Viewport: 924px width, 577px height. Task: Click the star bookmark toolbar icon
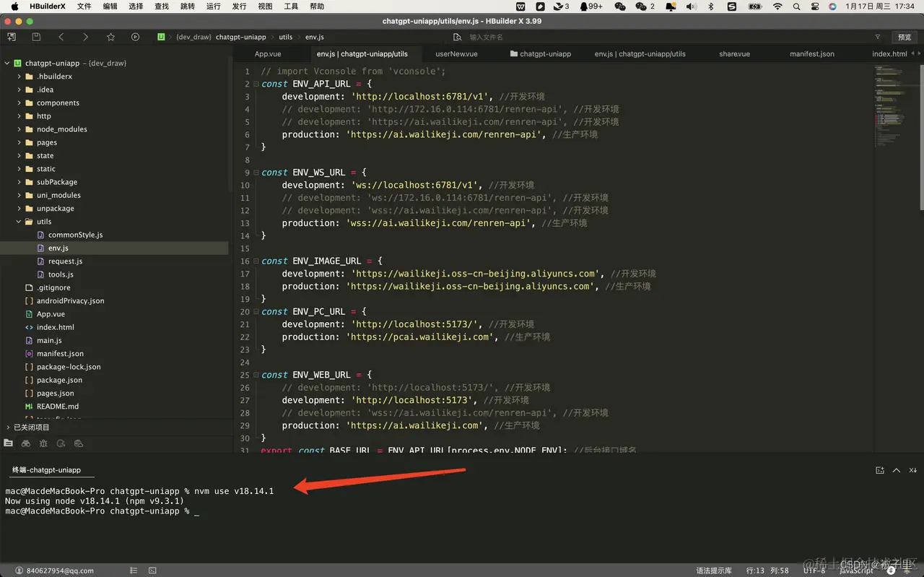[x=110, y=37]
